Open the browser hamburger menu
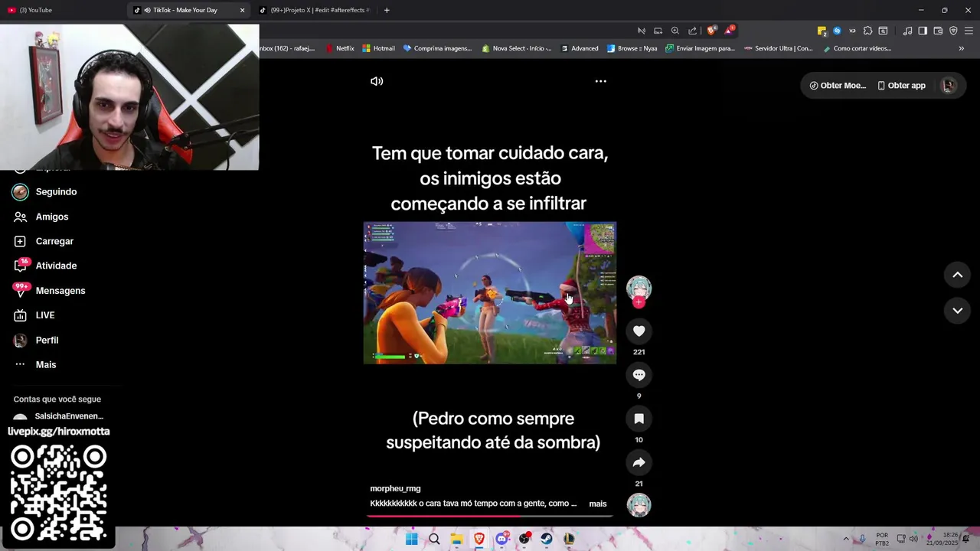980x551 pixels. click(x=969, y=31)
